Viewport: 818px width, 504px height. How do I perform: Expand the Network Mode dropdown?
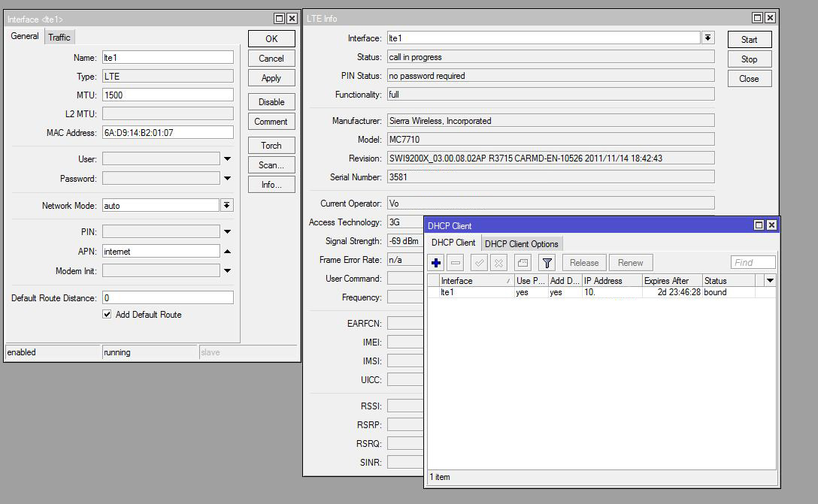[227, 206]
